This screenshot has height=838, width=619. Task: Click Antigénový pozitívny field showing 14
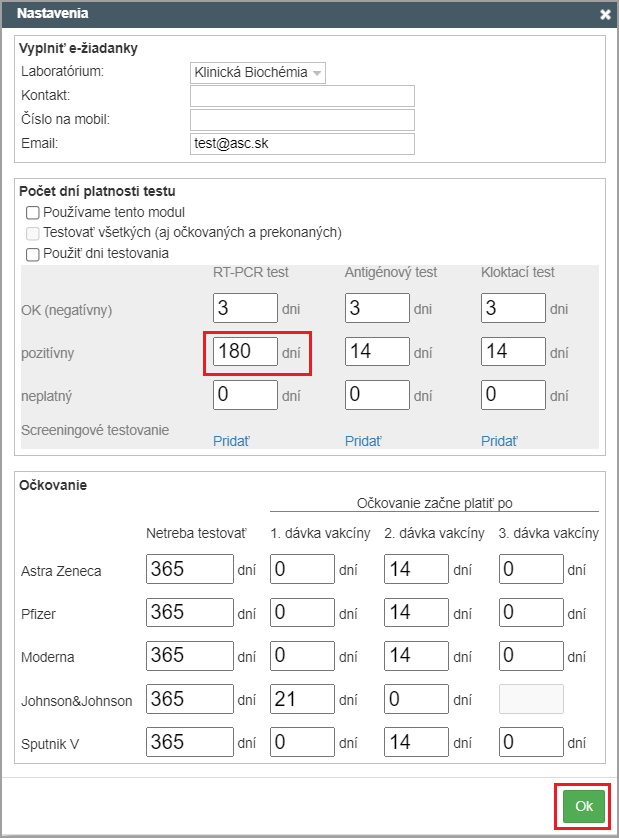(377, 351)
